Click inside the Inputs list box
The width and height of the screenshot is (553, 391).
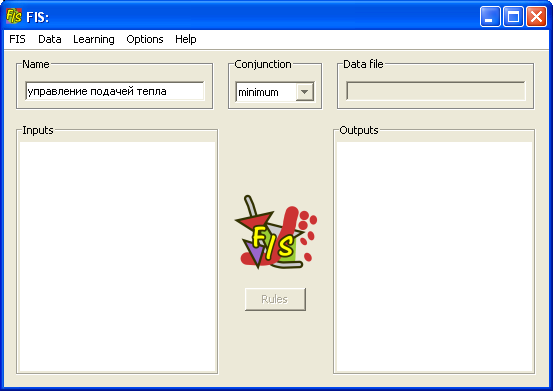117,256
